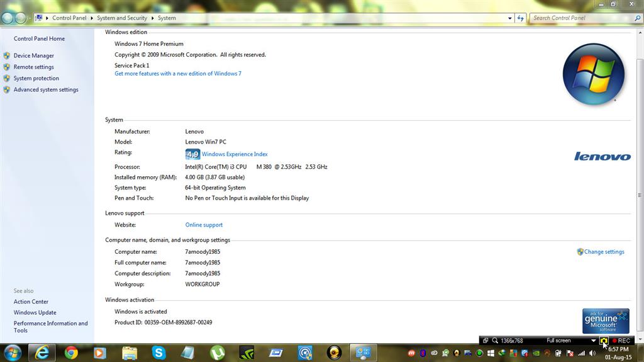This screenshot has height=362, width=644.
Task: Click the genuine Microsoft software badge
Action: pos(606,321)
